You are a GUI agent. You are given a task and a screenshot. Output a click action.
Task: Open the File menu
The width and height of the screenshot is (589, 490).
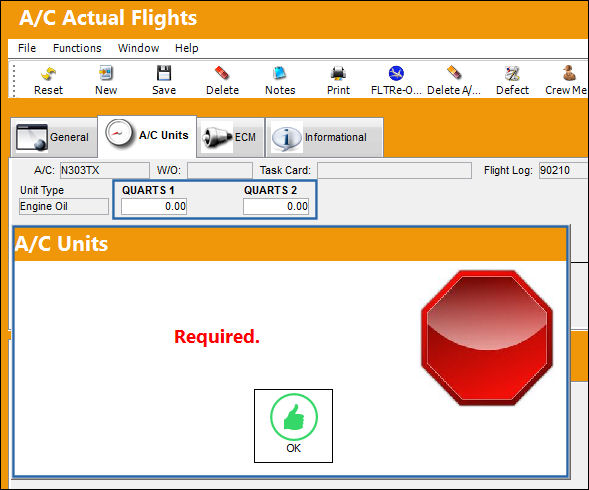pos(27,48)
